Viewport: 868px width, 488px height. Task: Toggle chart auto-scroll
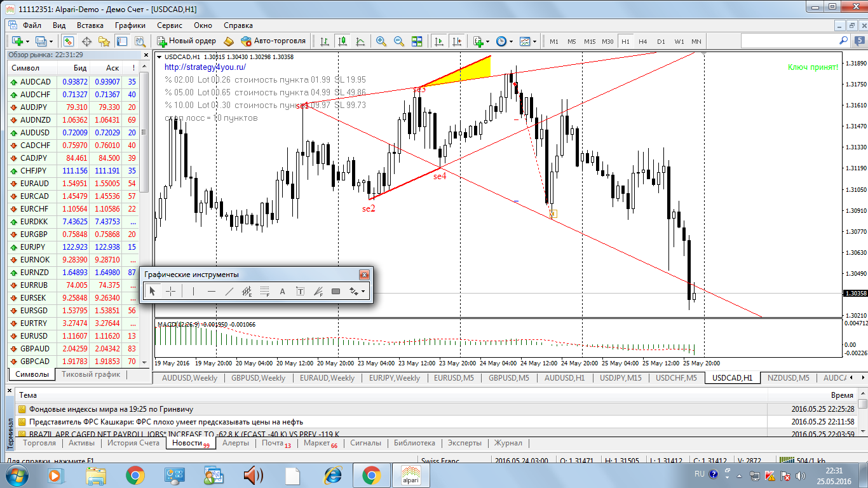coord(438,41)
